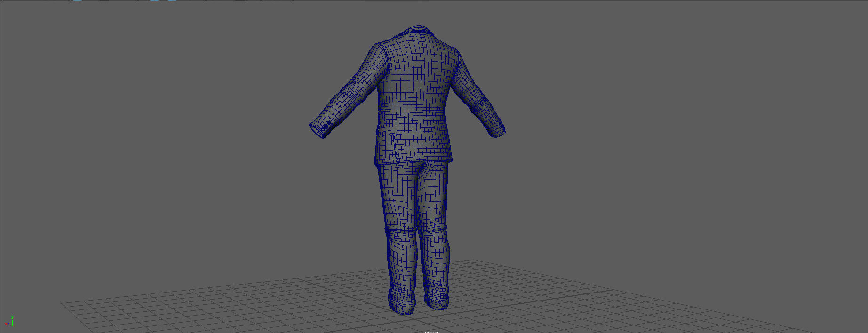This screenshot has height=333, width=868.
Task: Click the XYZ view axis indicator
Action: [x=9, y=321]
